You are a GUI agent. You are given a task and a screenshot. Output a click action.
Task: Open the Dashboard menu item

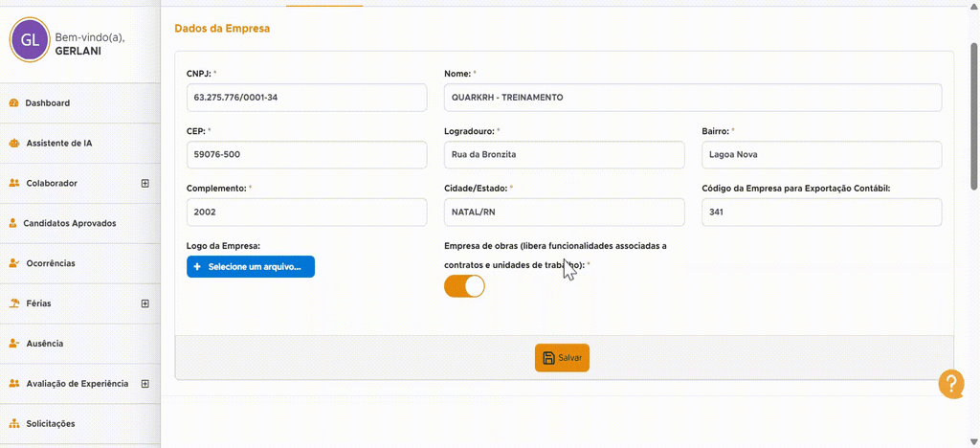click(80, 103)
